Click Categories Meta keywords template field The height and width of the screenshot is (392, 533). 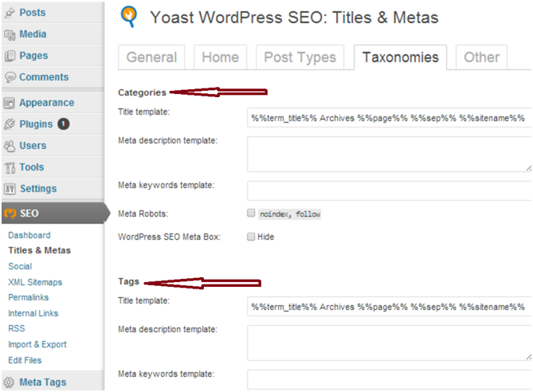coord(390,190)
